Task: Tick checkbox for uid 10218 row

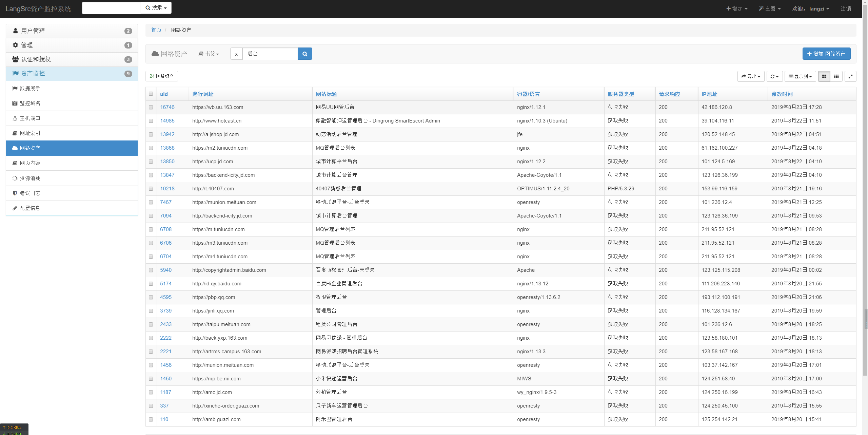Action: click(x=151, y=189)
